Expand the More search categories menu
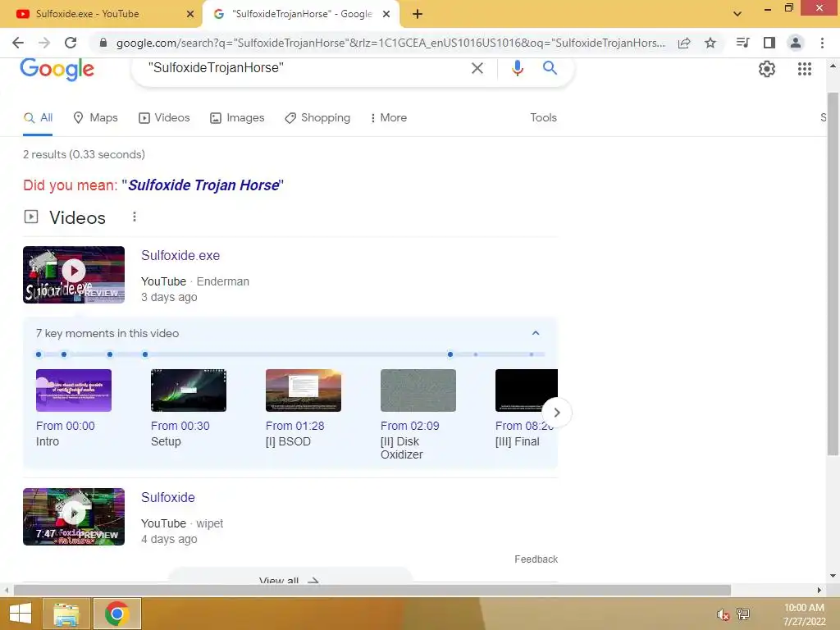This screenshot has height=630, width=840. click(388, 118)
